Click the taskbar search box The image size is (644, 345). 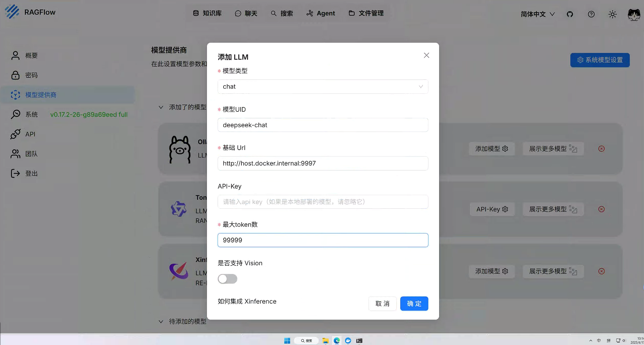(306, 341)
